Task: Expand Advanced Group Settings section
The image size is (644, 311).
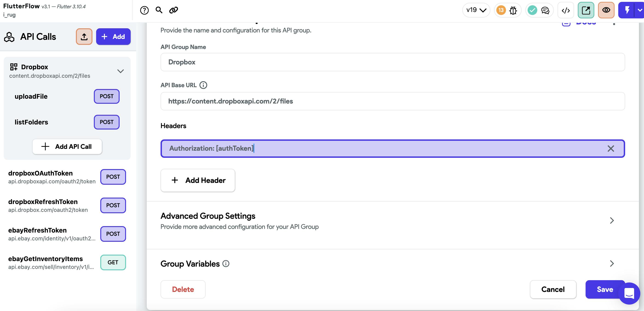Action: [612, 221]
